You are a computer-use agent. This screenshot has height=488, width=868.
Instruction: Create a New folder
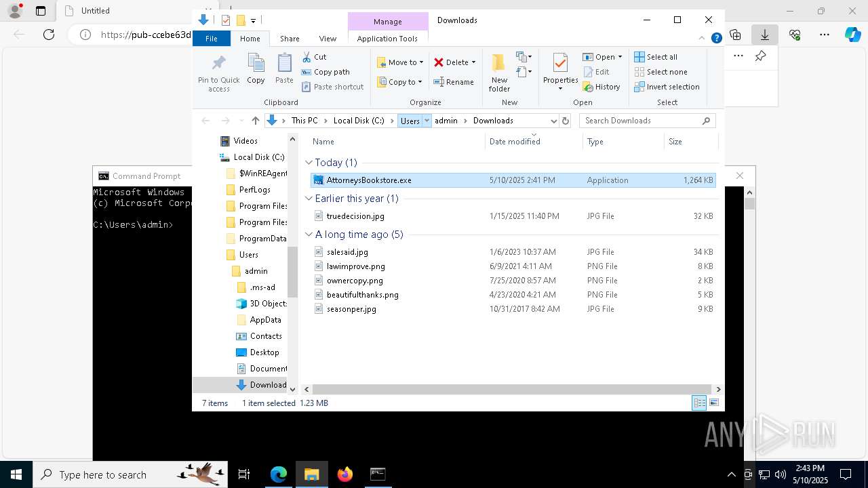point(499,73)
